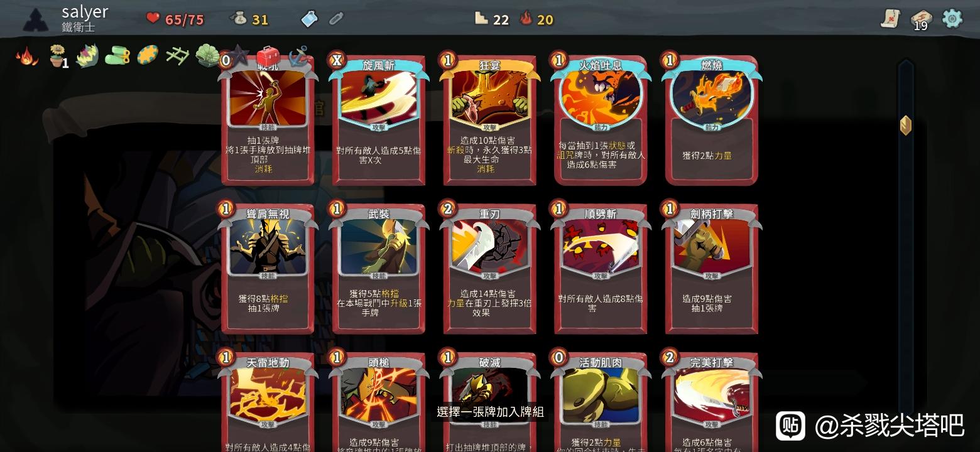Choose the 重刃 attack card
980x452 pixels.
click(x=489, y=269)
